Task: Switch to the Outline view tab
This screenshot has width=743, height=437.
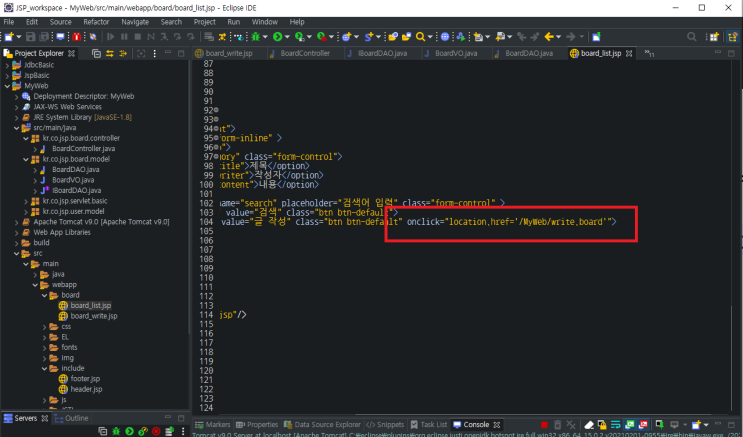Action: click(x=72, y=418)
